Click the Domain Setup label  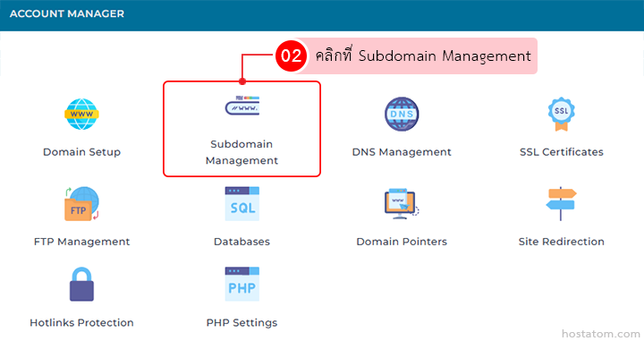81,152
